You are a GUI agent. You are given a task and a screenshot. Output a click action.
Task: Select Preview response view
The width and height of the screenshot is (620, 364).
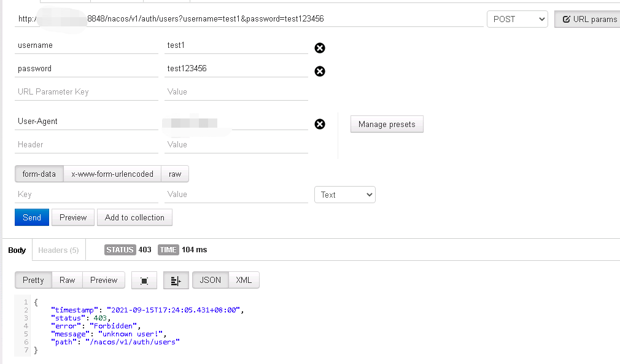(104, 281)
